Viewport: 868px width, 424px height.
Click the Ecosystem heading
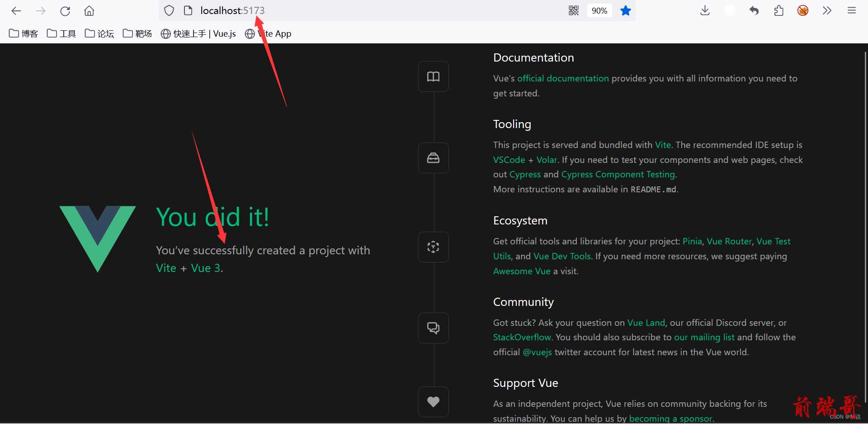point(520,220)
